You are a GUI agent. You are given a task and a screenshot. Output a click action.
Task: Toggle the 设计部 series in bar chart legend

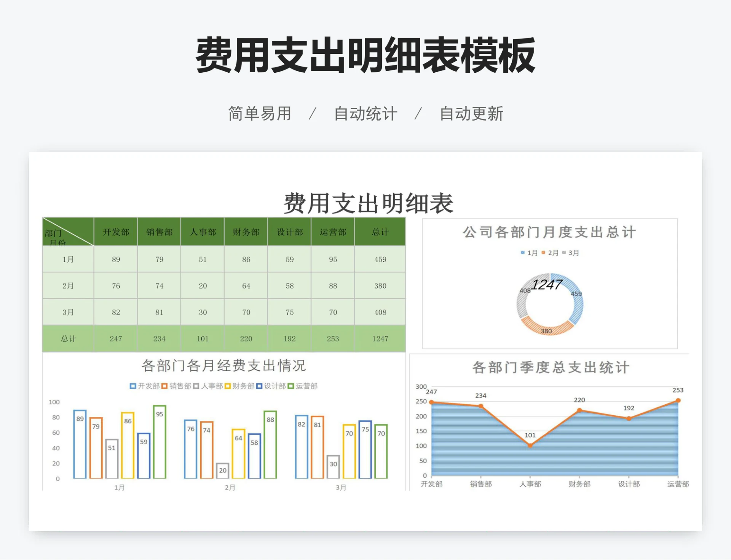[x=259, y=386]
